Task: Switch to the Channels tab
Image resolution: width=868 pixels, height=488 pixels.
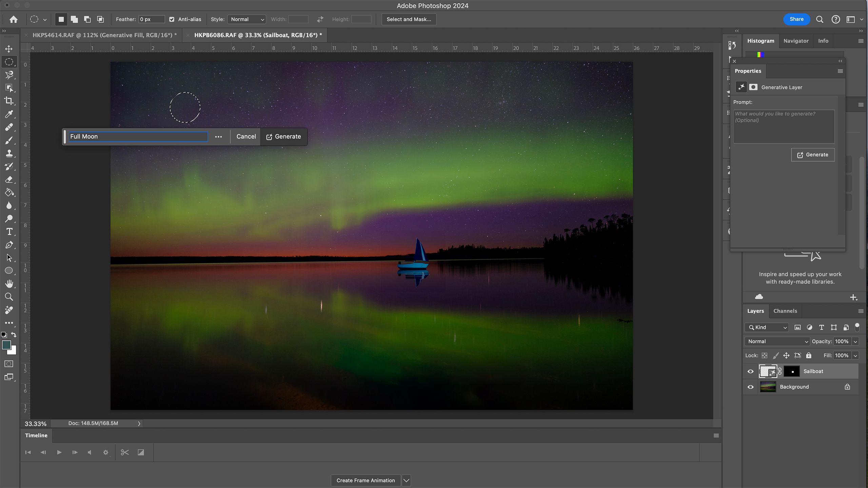Action: click(x=785, y=311)
